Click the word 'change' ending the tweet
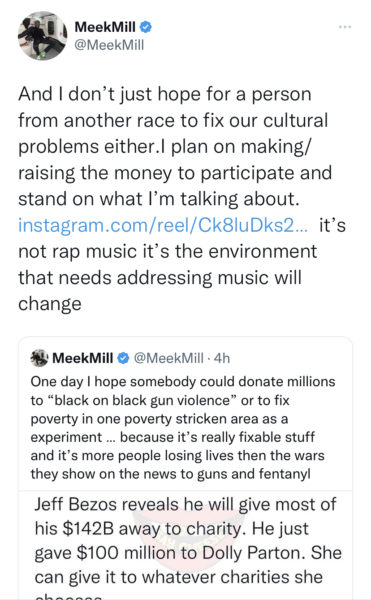The width and height of the screenshot is (371, 600). click(x=50, y=304)
